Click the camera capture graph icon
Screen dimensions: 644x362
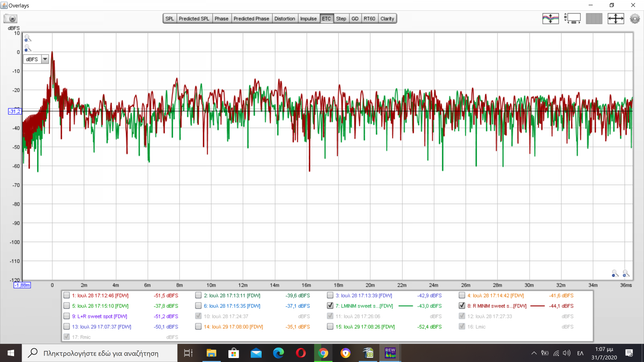[x=11, y=19]
